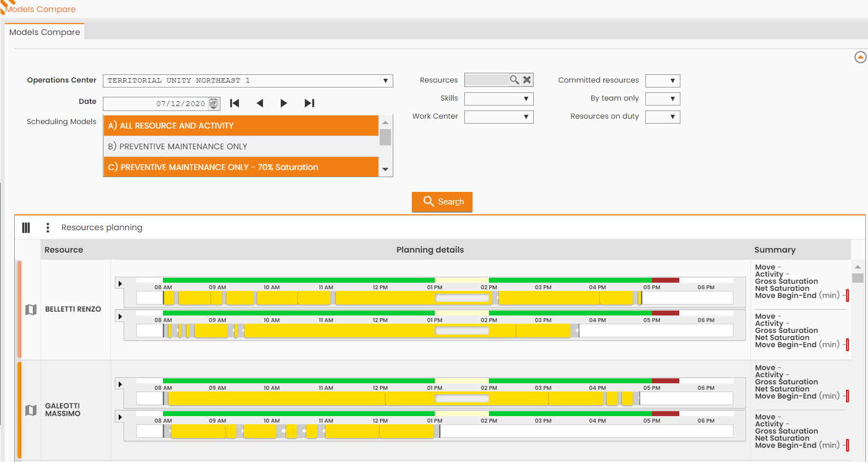Click the GALEOTTI MASSIMO resource name
This screenshot has width=868, height=462.
pyautogui.click(x=62, y=410)
